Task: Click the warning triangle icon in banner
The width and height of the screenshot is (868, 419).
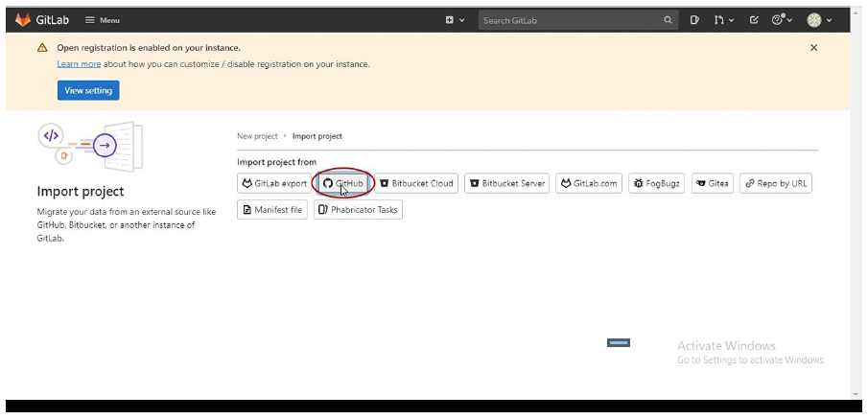Action: (x=42, y=48)
